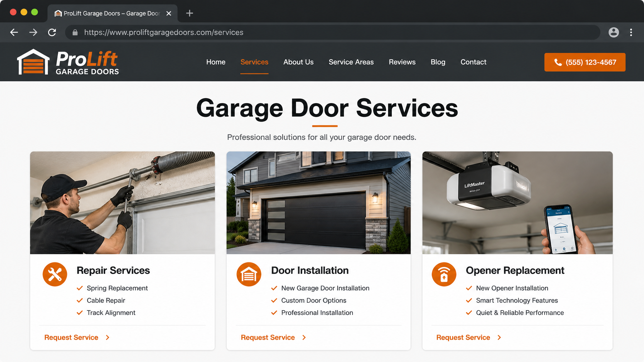Select the Services nav item
Image resolution: width=644 pixels, height=362 pixels.
pos(254,62)
